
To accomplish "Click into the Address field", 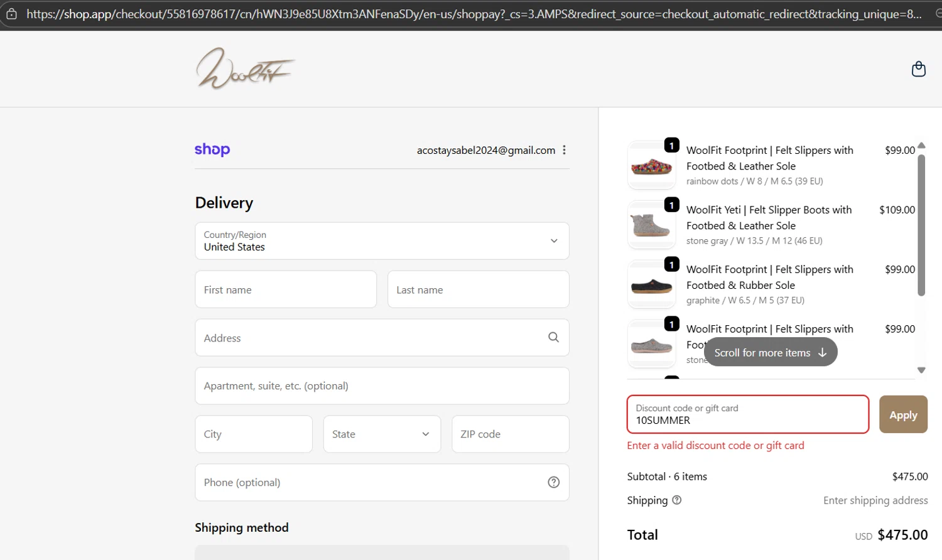I will point(382,338).
